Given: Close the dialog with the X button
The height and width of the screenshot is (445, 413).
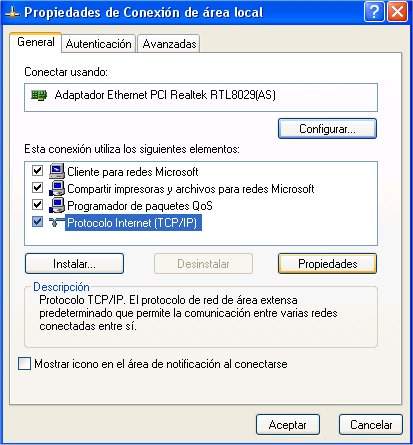Looking at the screenshot, I should (x=397, y=12).
